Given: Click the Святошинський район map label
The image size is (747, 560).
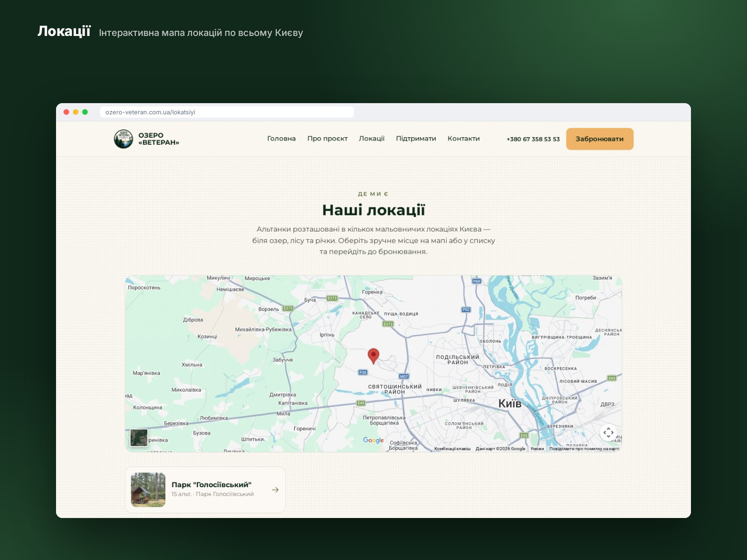Looking at the screenshot, I should pos(395,389).
